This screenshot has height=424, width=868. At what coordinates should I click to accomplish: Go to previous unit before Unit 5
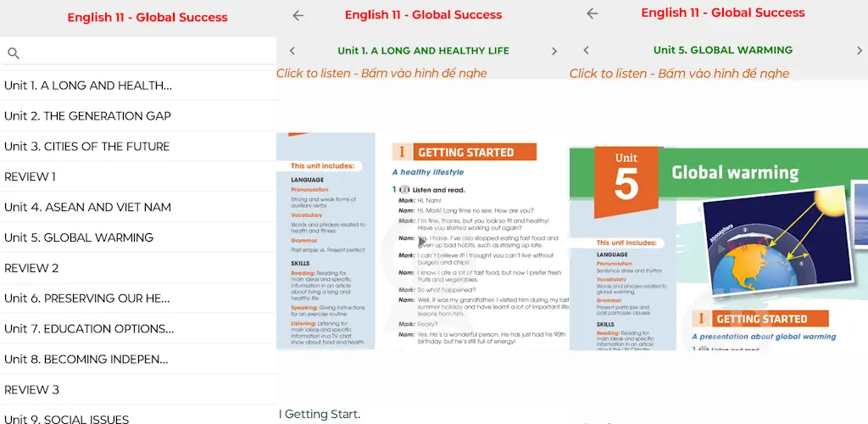point(586,50)
